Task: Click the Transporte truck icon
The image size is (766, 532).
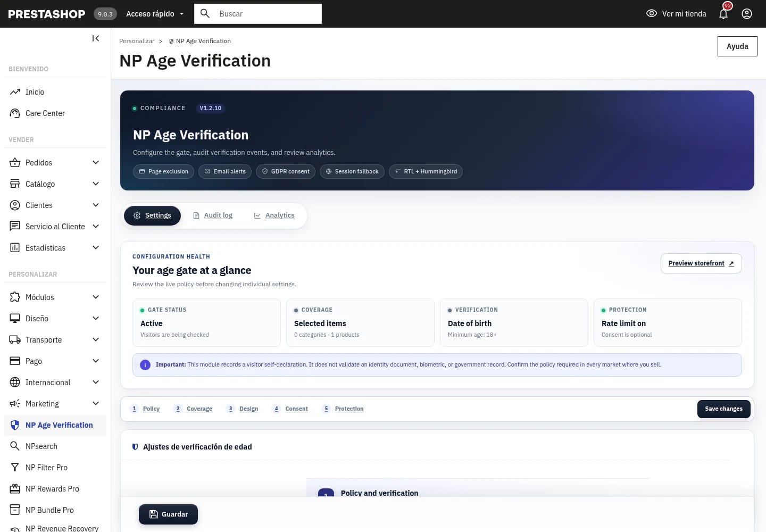Action: [15, 340]
